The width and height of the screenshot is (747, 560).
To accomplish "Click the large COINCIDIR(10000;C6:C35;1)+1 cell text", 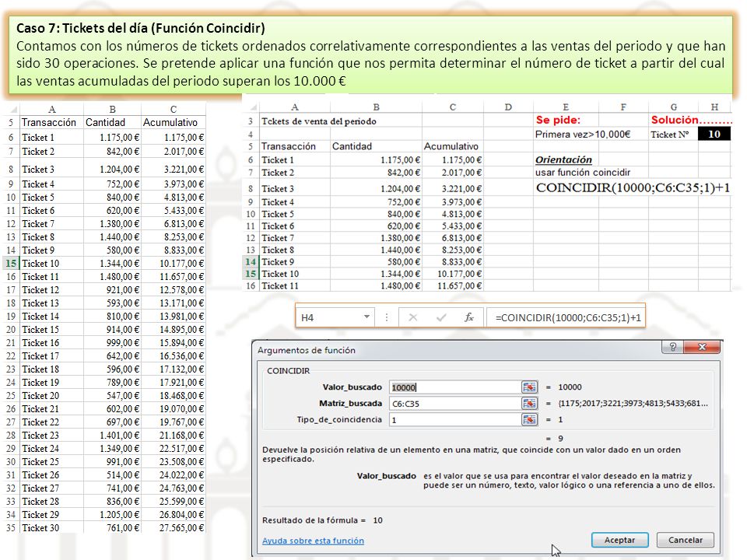I will [x=633, y=187].
